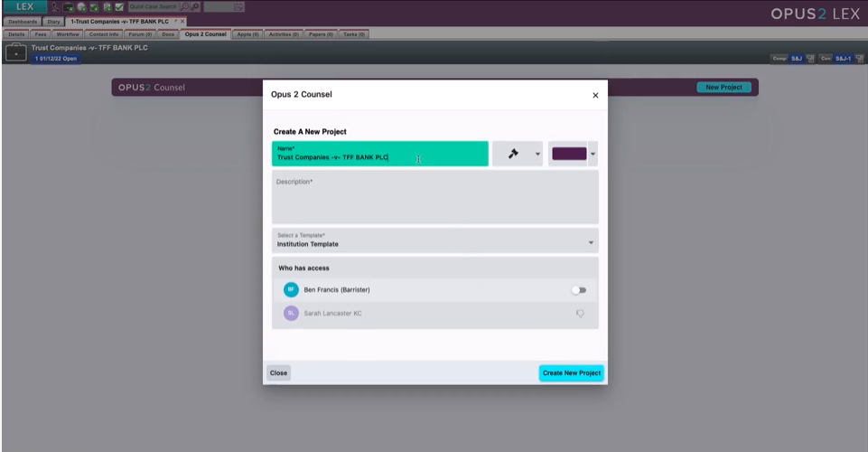
Task: Open the Select a Template dropdown
Action: tap(435, 240)
